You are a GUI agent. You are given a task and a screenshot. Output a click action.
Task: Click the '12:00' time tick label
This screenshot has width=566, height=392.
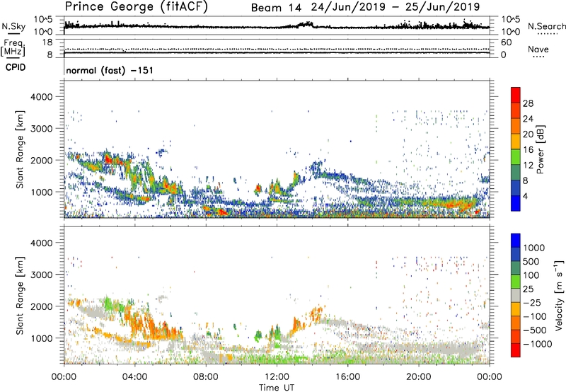click(x=277, y=377)
